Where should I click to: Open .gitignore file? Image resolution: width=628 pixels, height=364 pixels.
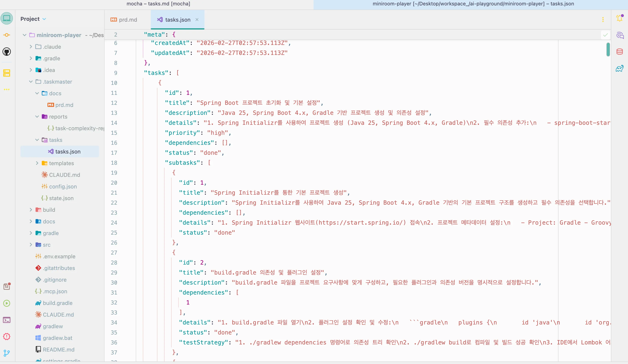51,280
